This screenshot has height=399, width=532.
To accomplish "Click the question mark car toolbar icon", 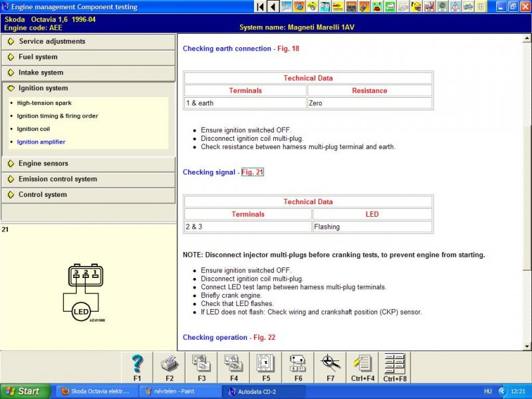I will 416,7.
